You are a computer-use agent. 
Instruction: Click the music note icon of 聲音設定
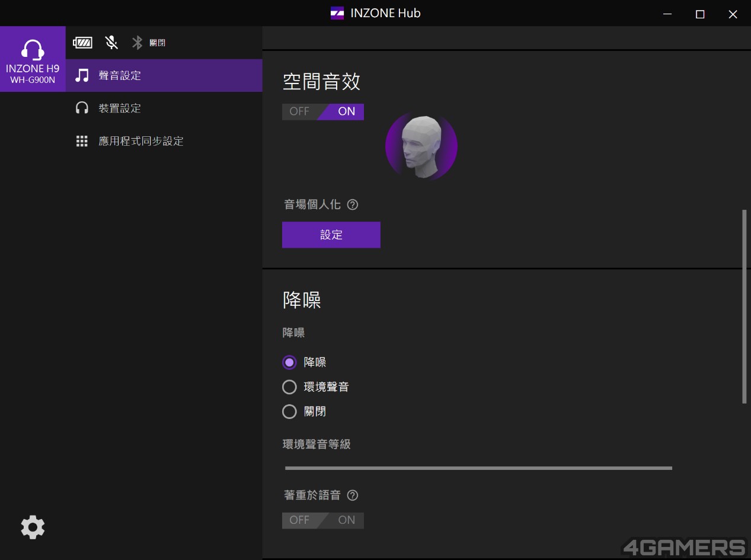82,75
